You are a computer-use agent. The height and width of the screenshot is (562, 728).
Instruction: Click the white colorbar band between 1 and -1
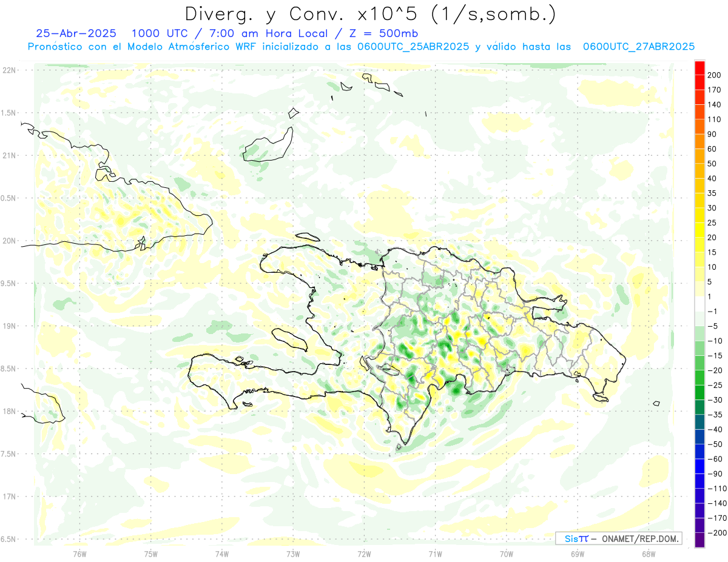click(700, 304)
